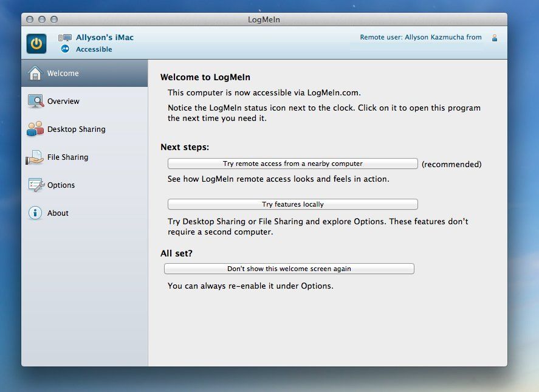Click the File Sharing hand icon

point(34,157)
